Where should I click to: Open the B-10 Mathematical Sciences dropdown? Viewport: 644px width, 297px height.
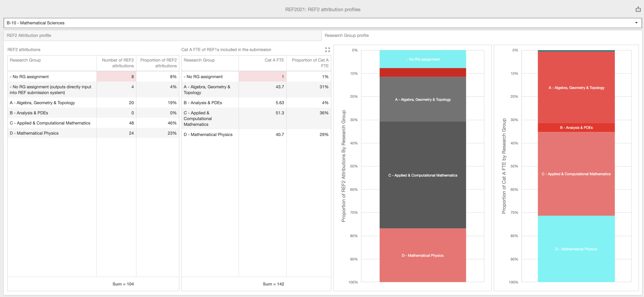pyautogui.click(x=321, y=23)
